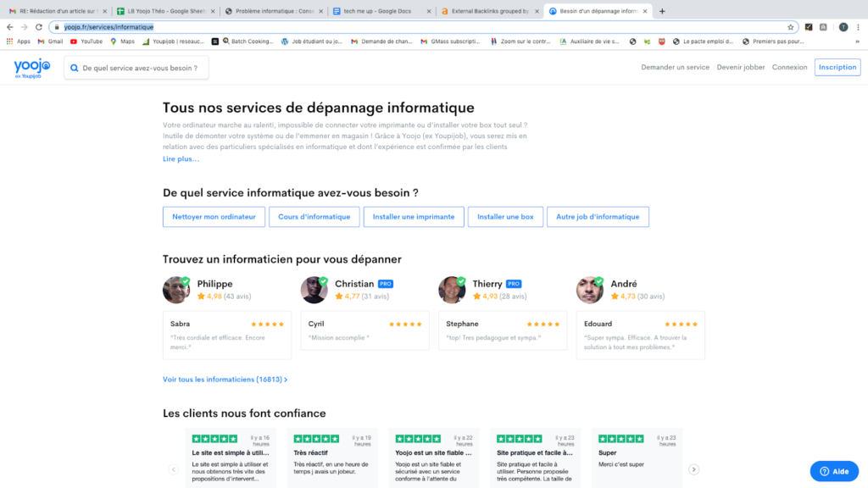868x488 pixels.
Task: Open the 'Connexion' login link
Action: [789, 68]
